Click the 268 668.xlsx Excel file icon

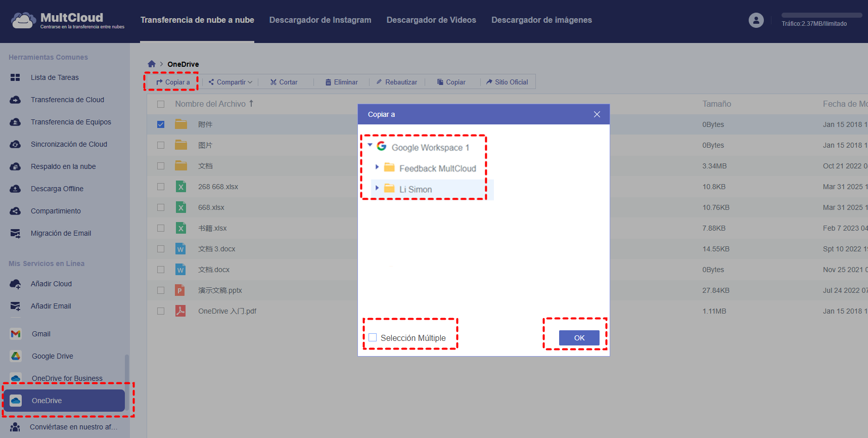coord(180,187)
